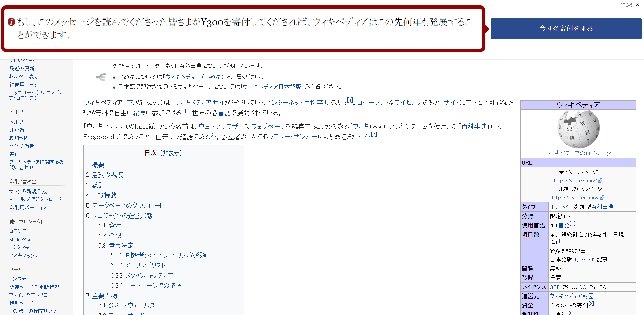The height and width of the screenshot is (315, 644).
Task: Open 関連ページの更新状況 link
Action: [34, 287]
